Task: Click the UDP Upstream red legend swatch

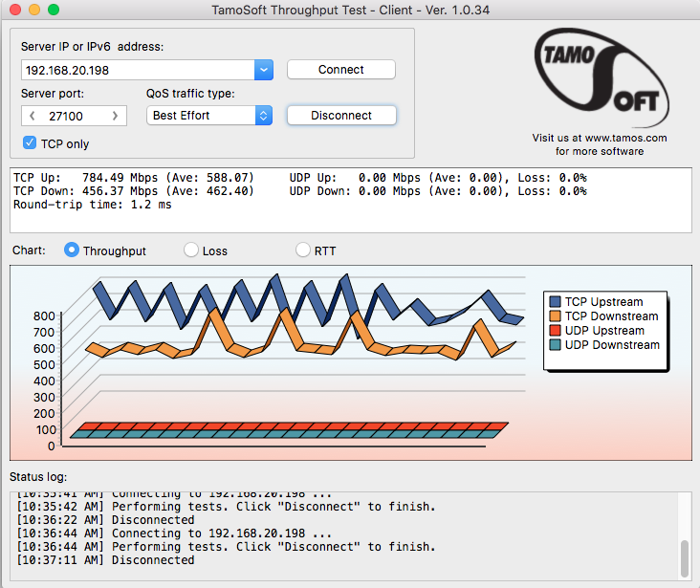Action: [555, 331]
